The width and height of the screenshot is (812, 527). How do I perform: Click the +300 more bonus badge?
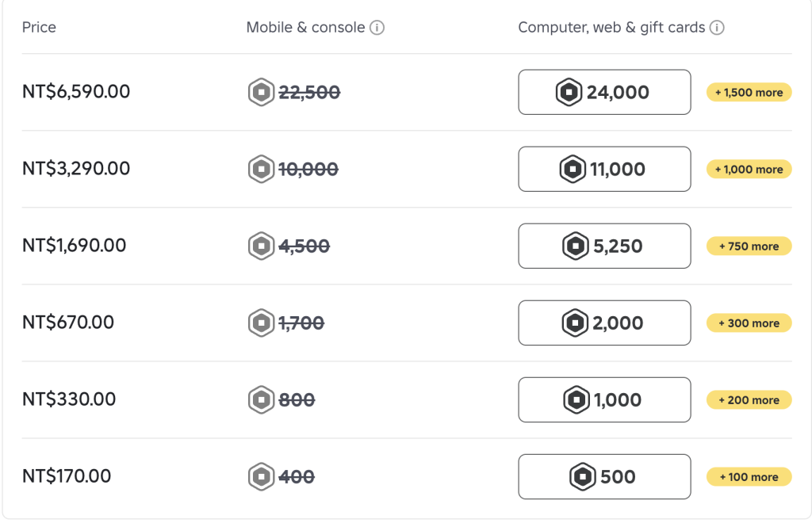point(749,323)
